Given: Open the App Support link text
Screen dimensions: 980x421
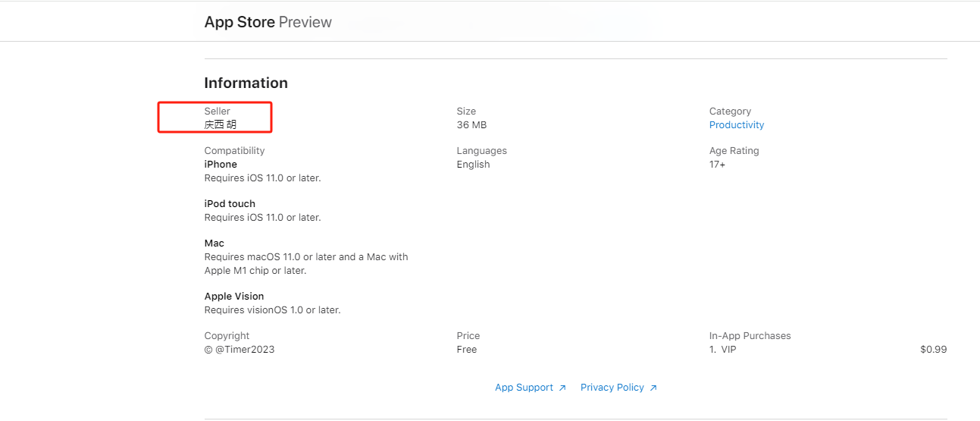Looking at the screenshot, I should [524, 388].
